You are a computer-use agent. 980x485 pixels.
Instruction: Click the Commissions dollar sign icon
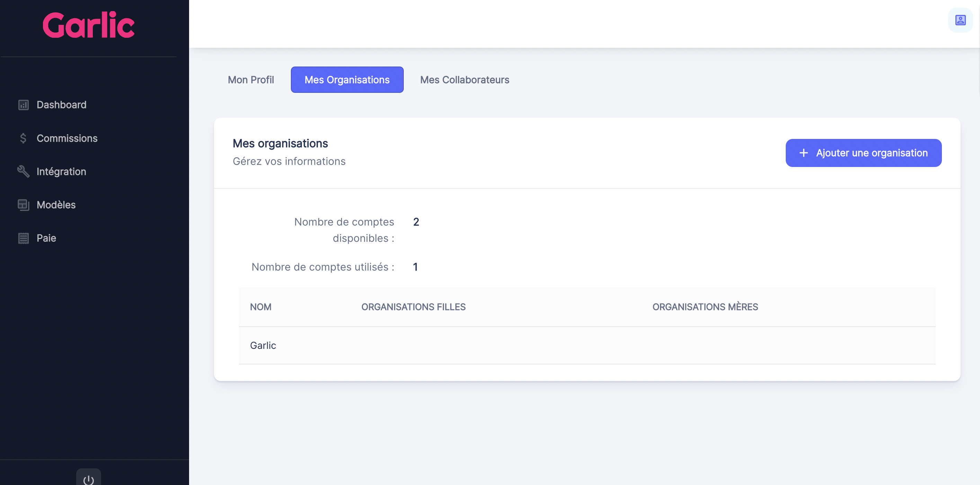point(23,138)
